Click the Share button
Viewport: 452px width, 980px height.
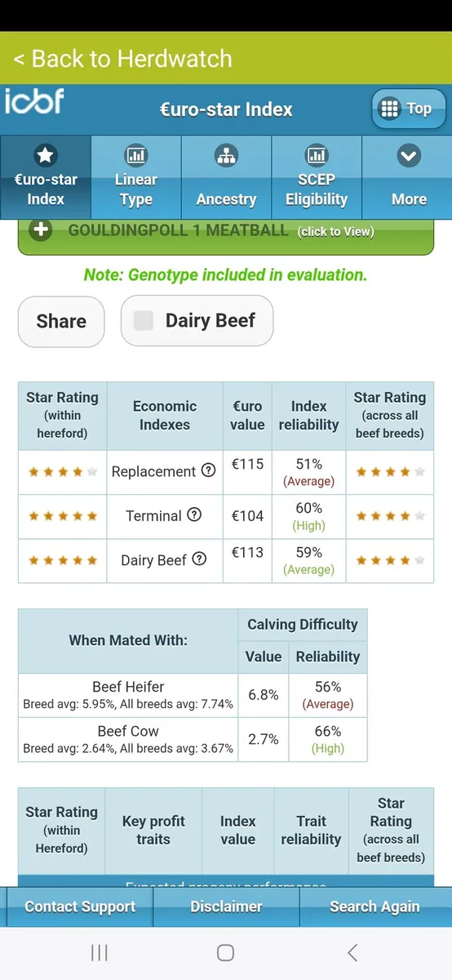click(x=62, y=321)
